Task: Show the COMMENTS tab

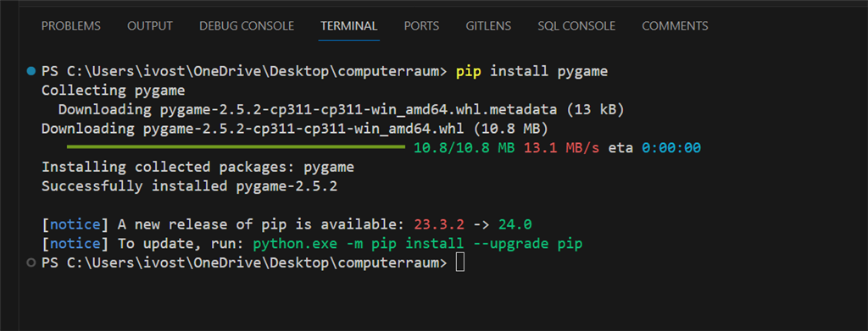Action: coord(675,26)
